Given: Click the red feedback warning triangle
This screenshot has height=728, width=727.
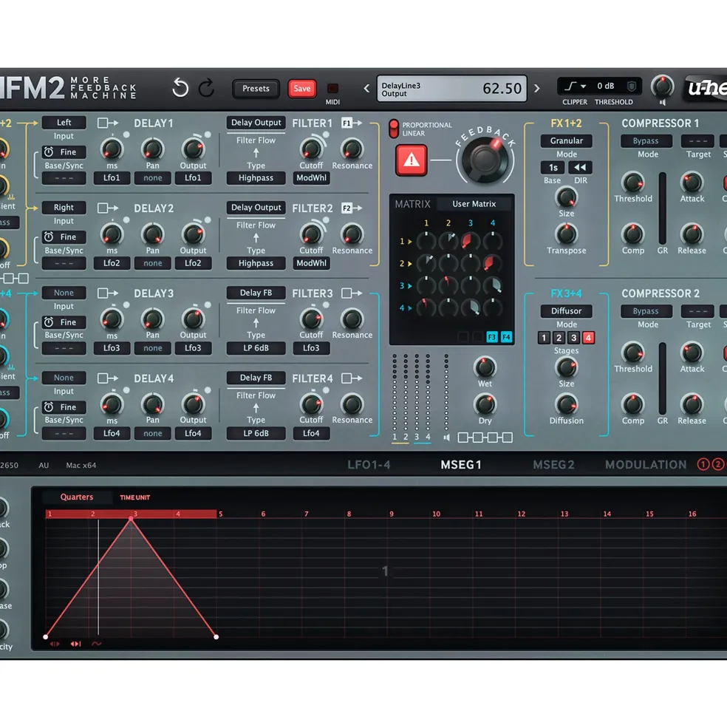Looking at the screenshot, I should click(411, 160).
